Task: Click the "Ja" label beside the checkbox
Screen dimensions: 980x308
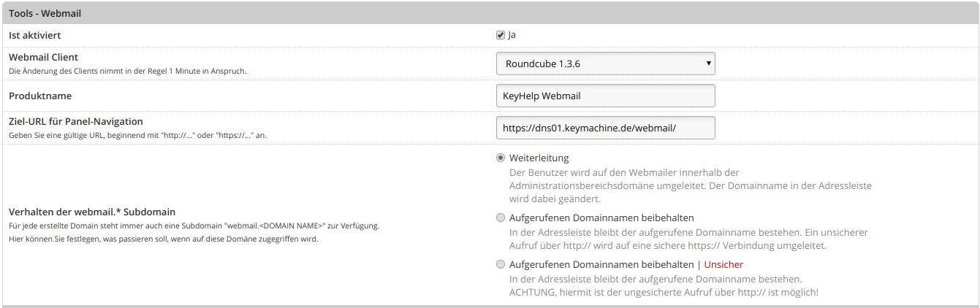Action: 512,35
